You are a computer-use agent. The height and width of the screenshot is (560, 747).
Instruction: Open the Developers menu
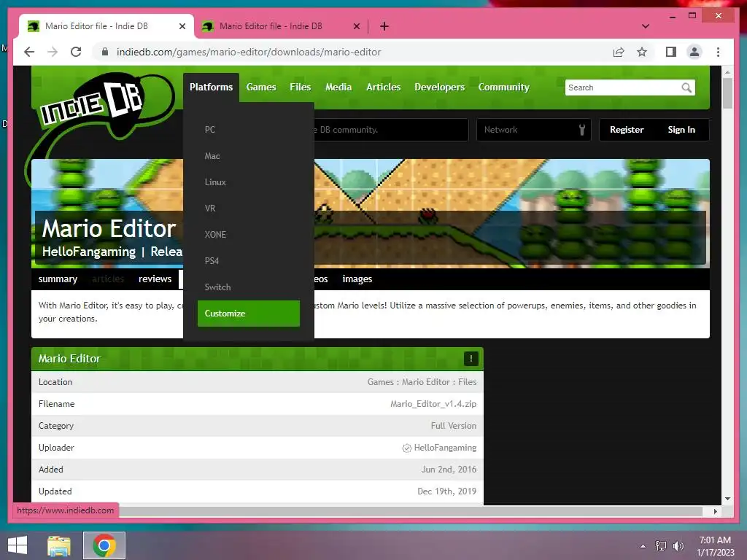pyautogui.click(x=439, y=87)
